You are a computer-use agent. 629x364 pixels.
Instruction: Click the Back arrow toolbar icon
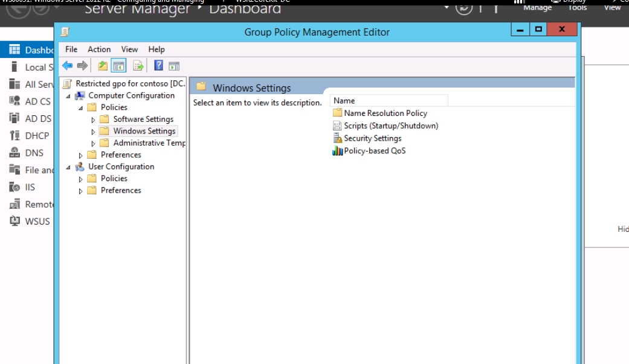(x=68, y=66)
